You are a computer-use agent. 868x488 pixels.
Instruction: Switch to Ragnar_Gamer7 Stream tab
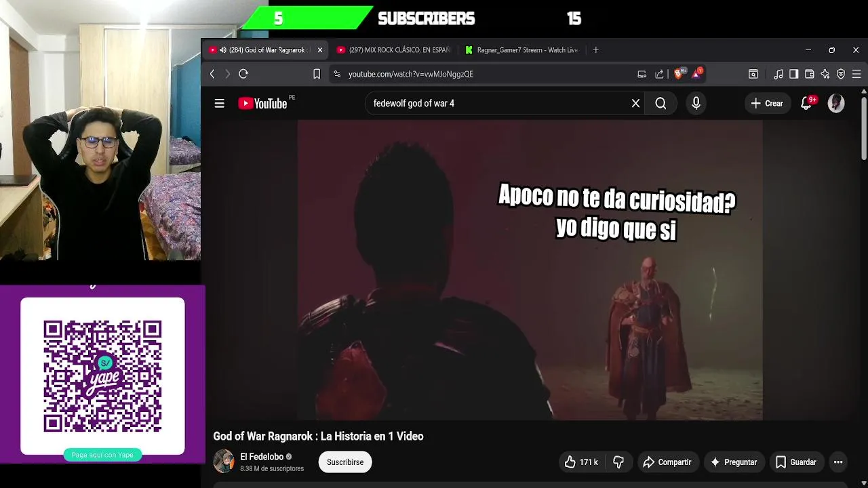coord(522,50)
